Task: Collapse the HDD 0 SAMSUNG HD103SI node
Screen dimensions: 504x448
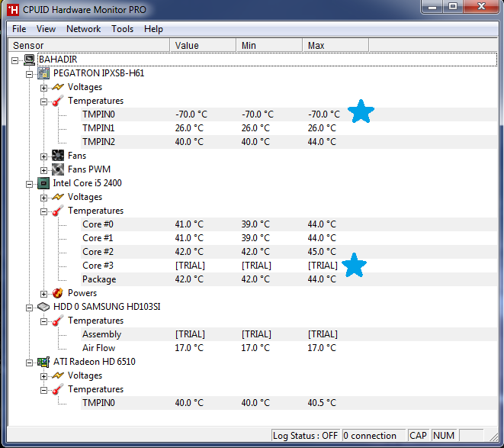Action: pyautogui.click(x=29, y=307)
